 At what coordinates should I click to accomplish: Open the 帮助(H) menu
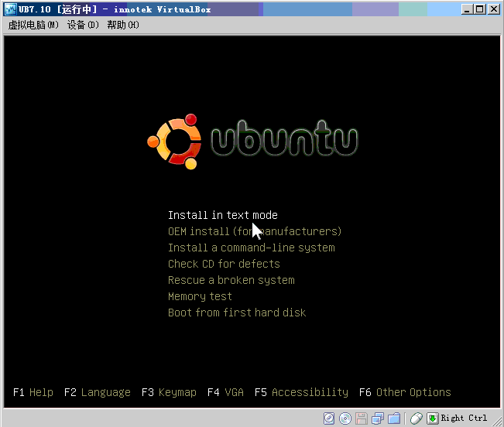click(x=123, y=25)
